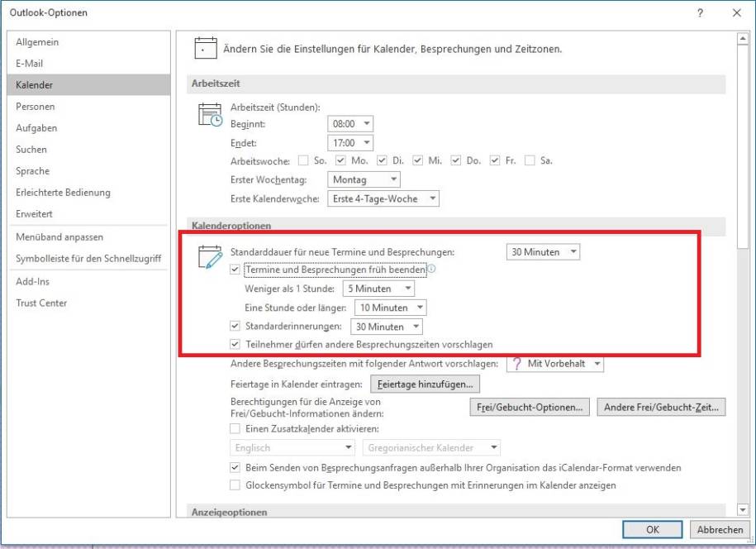Viewport: 756px width, 549px height.
Task: Uncheck the Mo. workweek checkbox
Action: pos(340,160)
